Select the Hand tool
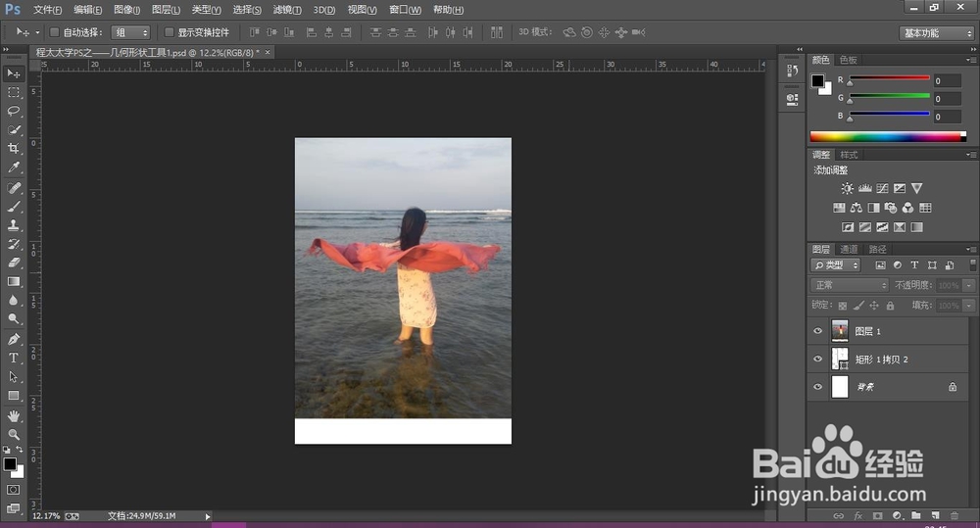 click(x=13, y=416)
